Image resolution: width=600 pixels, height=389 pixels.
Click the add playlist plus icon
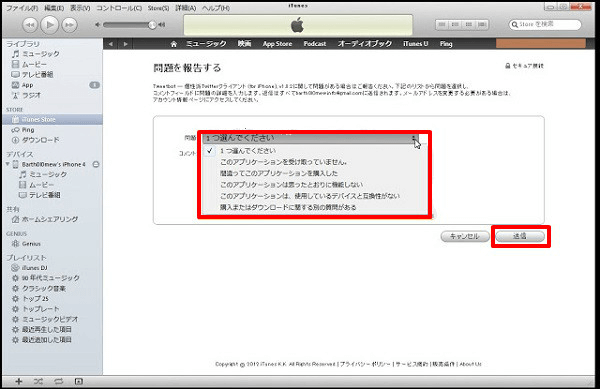coord(18,381)
